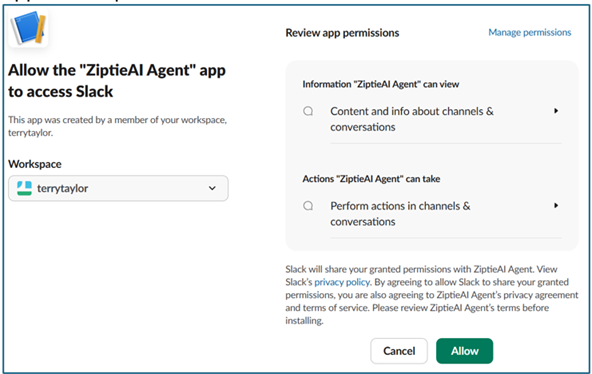This screenshot has width=592, height=374.
Task: Expand Perform actions in channels row
Action: coord(432,214)
